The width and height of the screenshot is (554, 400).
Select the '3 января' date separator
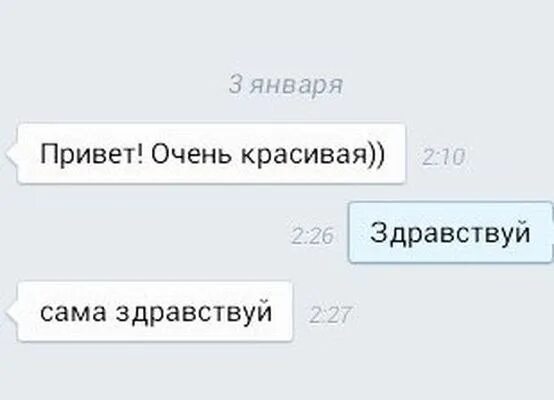click(285, 85)
